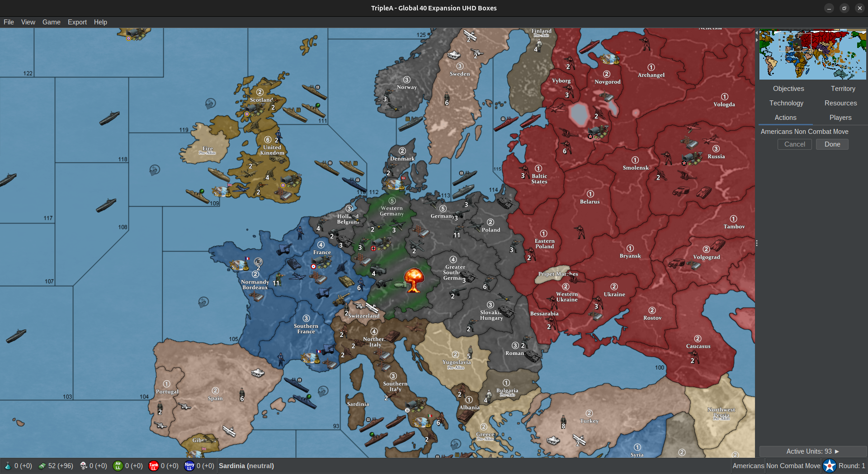Select the white tank unit in Turkey
Screen dimensions: 868x474
(x=553, y=440)
